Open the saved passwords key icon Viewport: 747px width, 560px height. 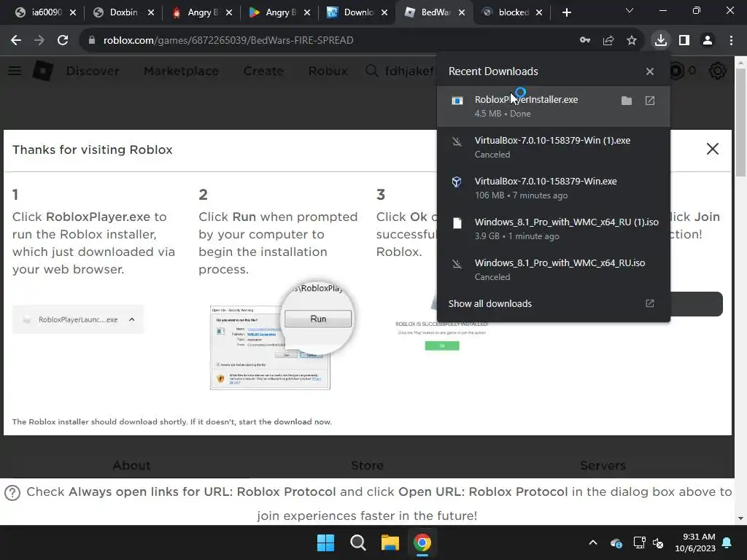pyautogui.click(x=585, y=41)
